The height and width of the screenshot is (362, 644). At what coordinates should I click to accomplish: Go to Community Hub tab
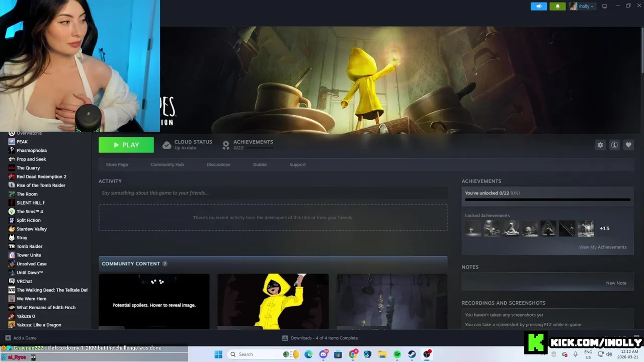[x=167, y=164]
